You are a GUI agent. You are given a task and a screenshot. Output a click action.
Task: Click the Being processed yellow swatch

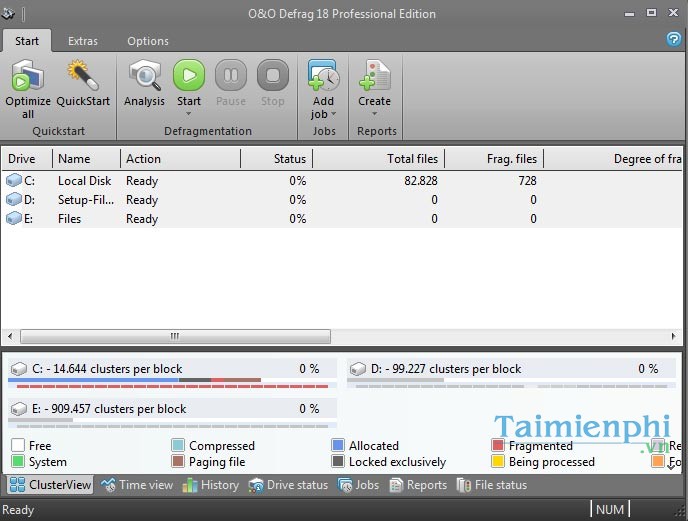pos(498,461)
